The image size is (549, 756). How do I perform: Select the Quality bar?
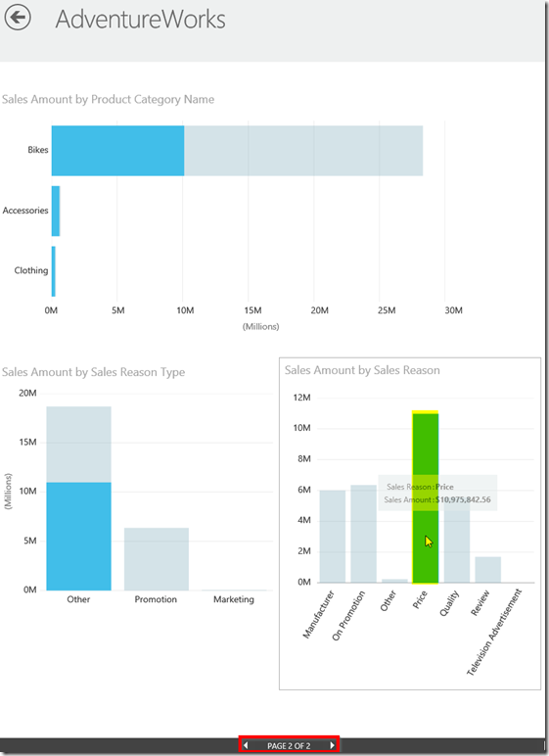(457, 543)
